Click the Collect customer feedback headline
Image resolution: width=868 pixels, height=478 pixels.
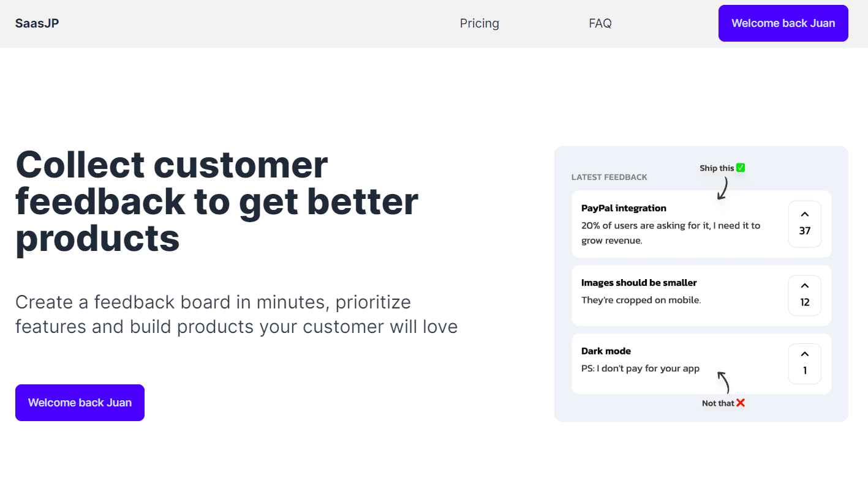click(x=217, y=201)
